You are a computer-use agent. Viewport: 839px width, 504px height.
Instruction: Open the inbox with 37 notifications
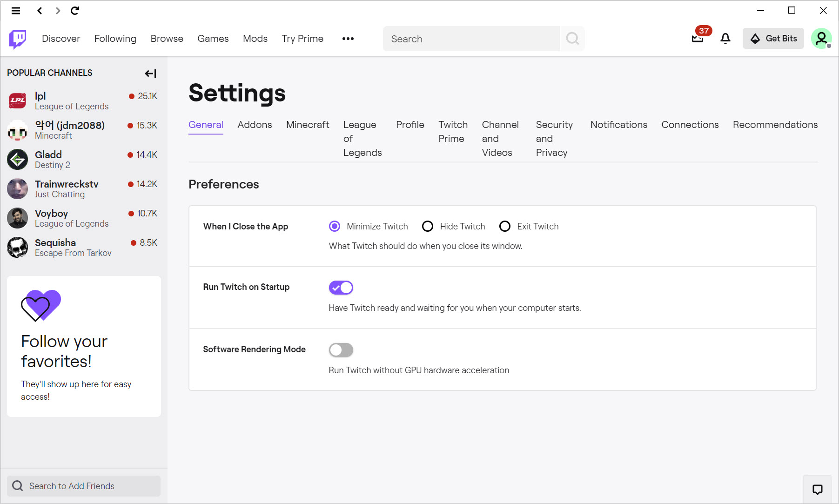pyautogui.click(x=699, y=37)
